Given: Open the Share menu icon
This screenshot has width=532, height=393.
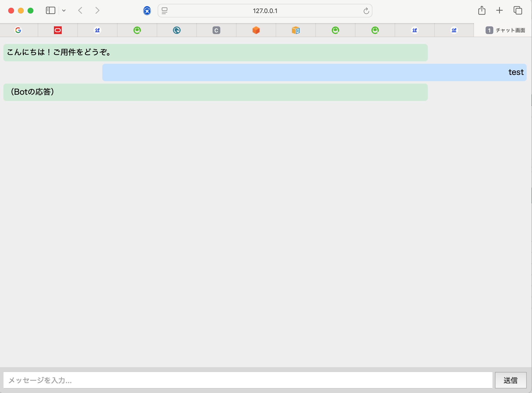Looking at the screenshot, I should coord(482,11).
